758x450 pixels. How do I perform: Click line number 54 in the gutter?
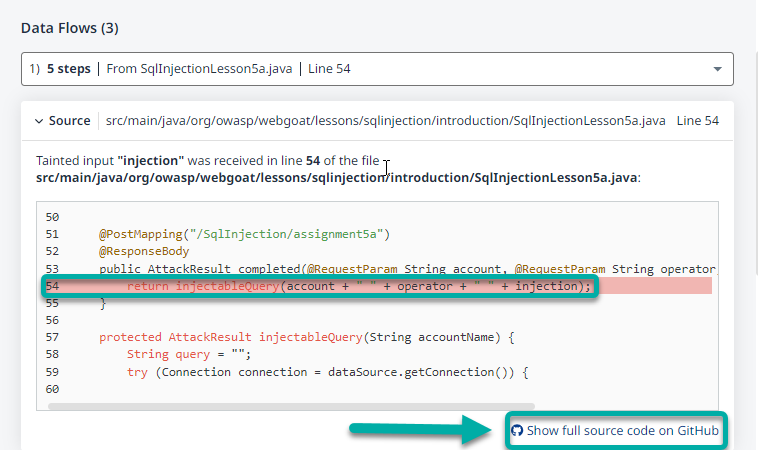pyautogui.click(x=53, y=287)
